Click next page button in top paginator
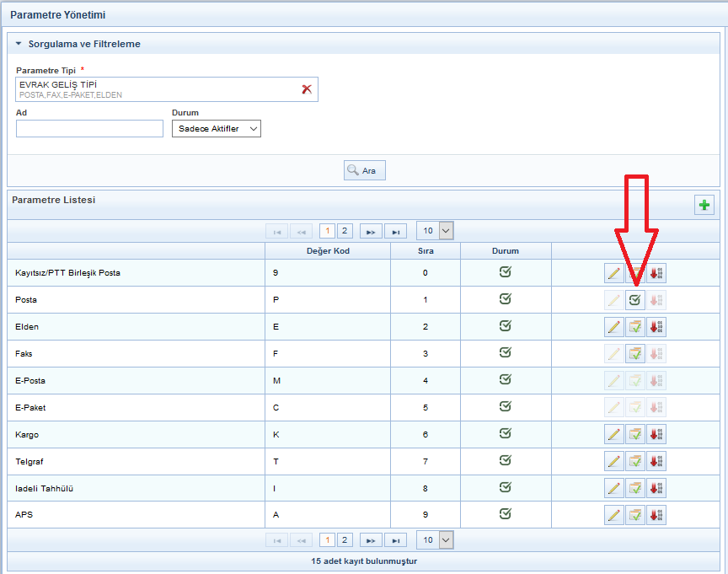Viewport: 728px width, 574px height. pyautogui.click(x=370, y=231)
